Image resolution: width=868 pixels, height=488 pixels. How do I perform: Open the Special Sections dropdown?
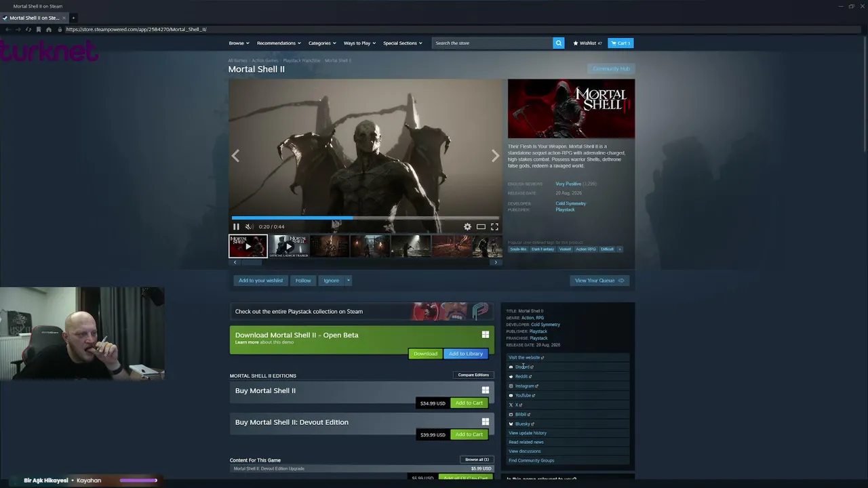[x=403, y=43]
